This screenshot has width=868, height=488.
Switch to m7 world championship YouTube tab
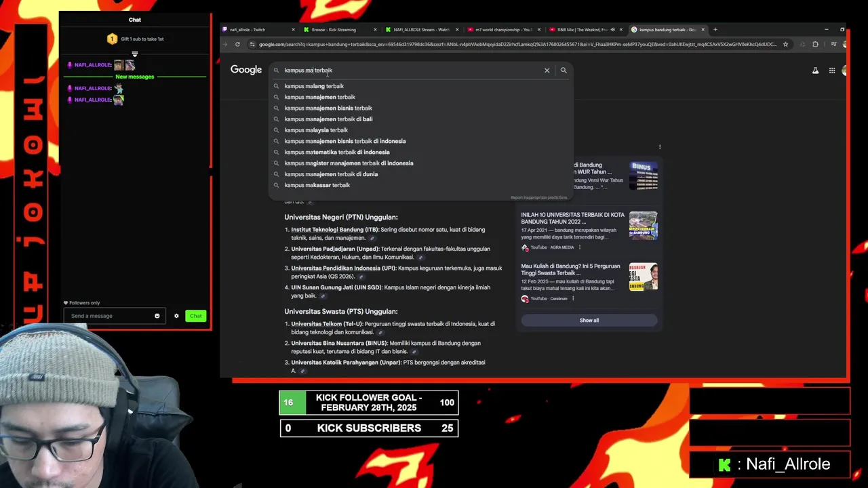[x=505, y=30]
